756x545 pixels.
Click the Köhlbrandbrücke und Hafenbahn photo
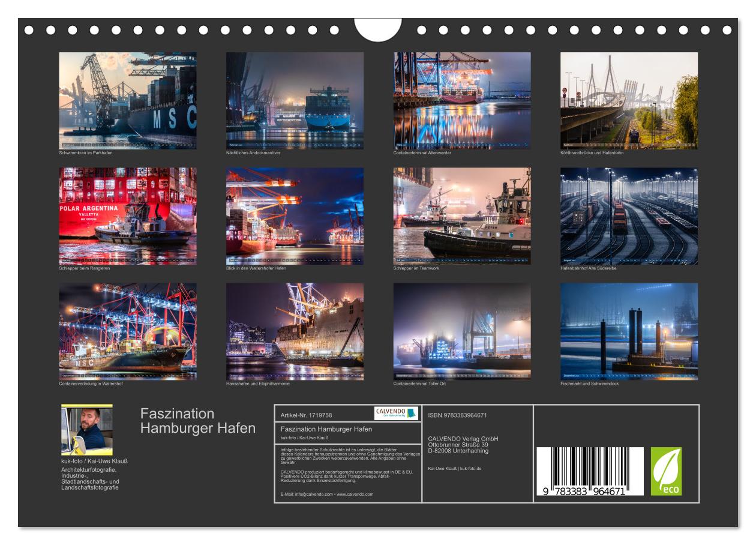(629, 100)
